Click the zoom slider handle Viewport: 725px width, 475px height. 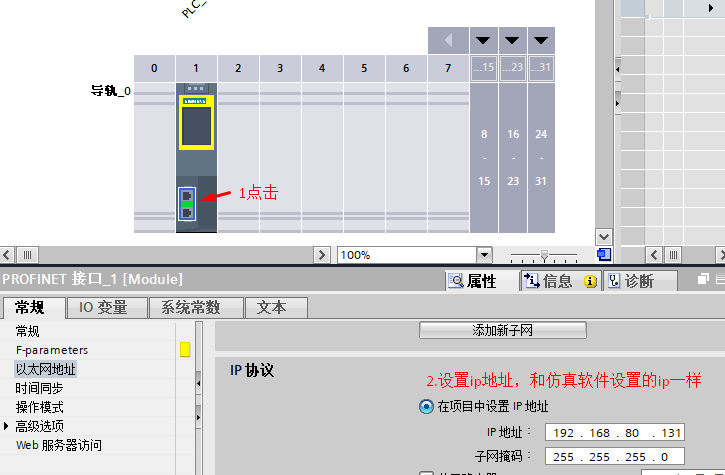click(544, 255)
